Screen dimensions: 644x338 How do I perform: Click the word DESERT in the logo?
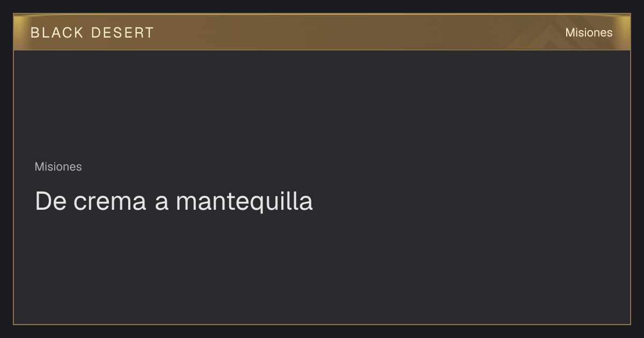click(122, 33)
